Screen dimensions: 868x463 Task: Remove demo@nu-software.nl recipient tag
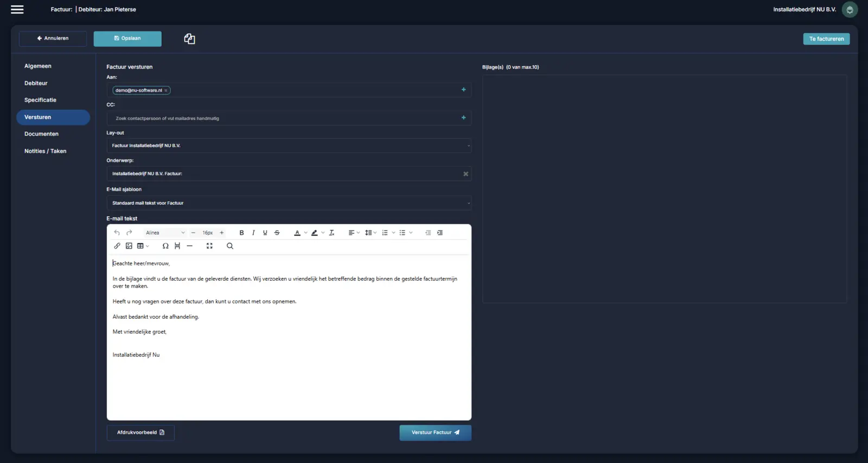pyautogui.click(x=166, y=91)
